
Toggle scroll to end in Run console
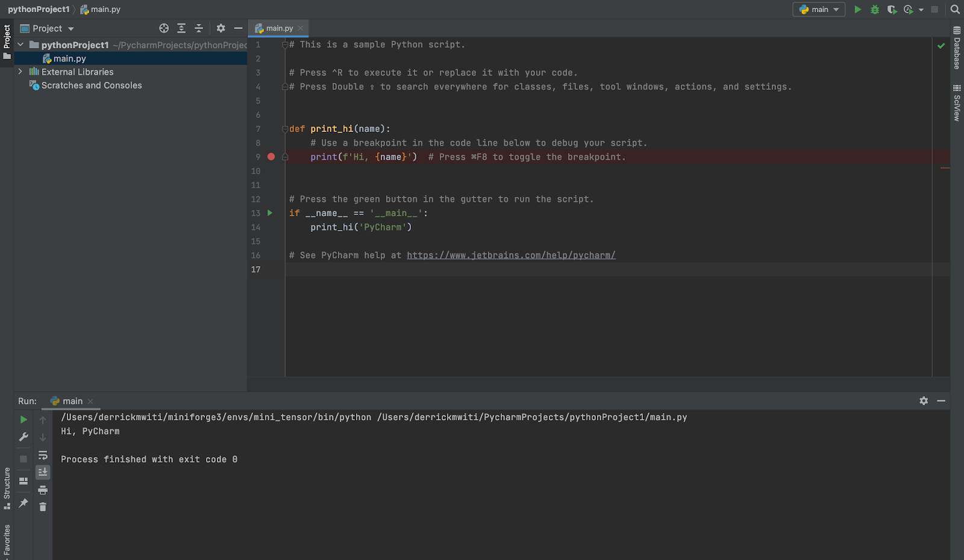[43, 472]
